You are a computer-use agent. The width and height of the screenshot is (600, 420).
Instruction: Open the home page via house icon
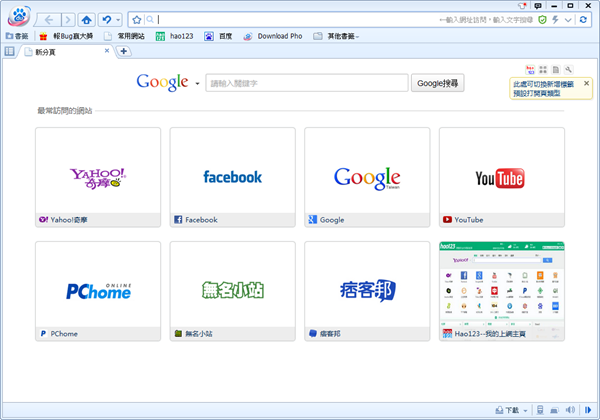[x=86, y=19]
